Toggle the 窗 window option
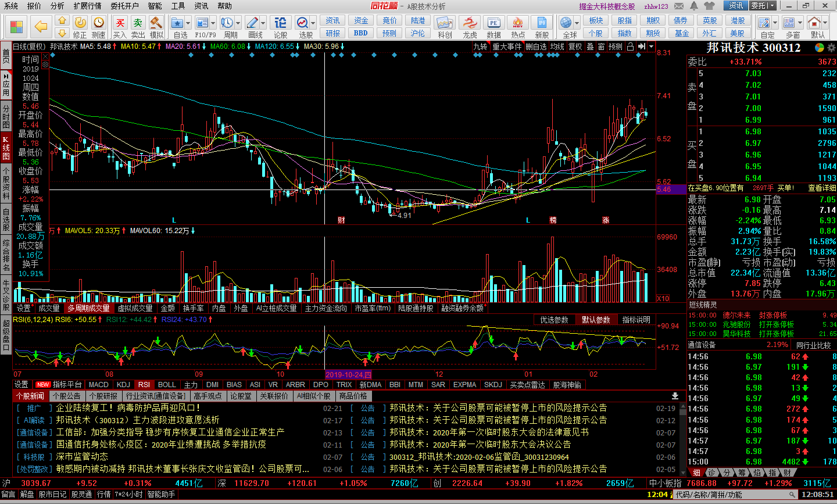This screenshot has width=837, height=504. coord(601,47)
